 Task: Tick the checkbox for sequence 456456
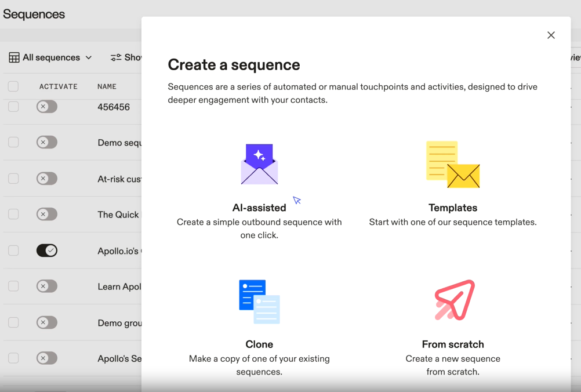point(13,107)
